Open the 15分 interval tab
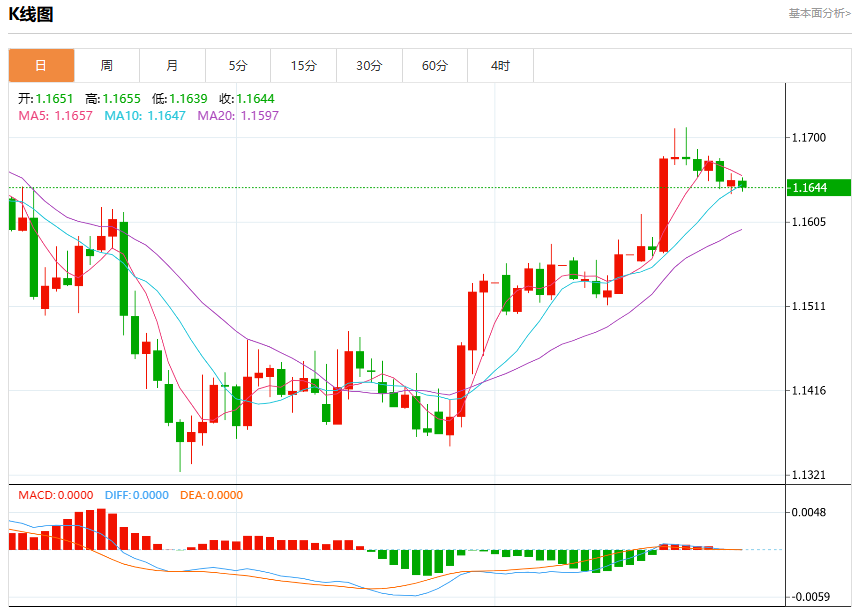 pos(304,66)
